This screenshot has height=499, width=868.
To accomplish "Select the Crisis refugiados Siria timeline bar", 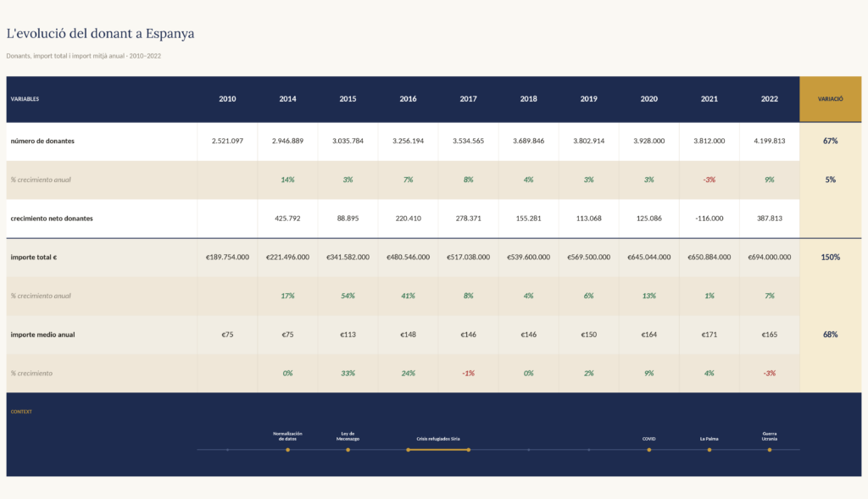I will (438, 450).
